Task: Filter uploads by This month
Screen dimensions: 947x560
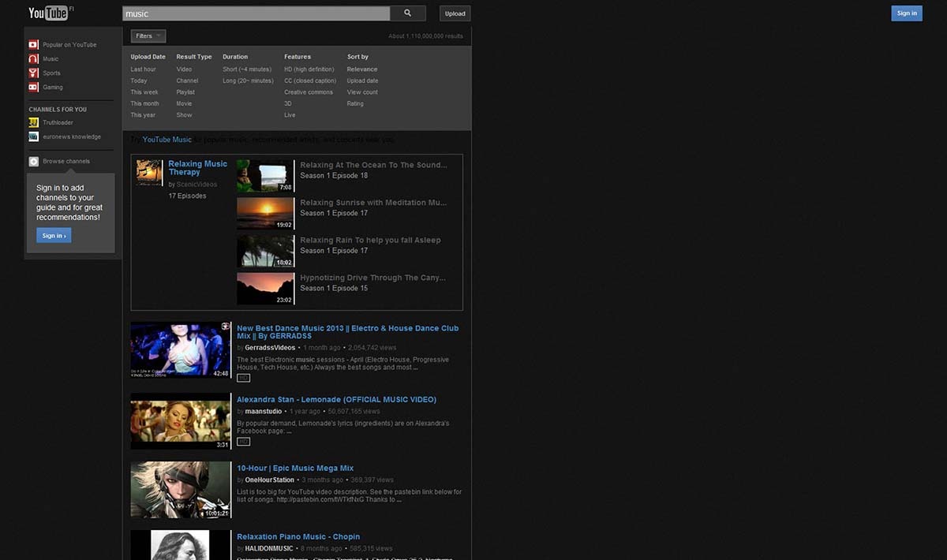Action: click(x=145, y=103)
